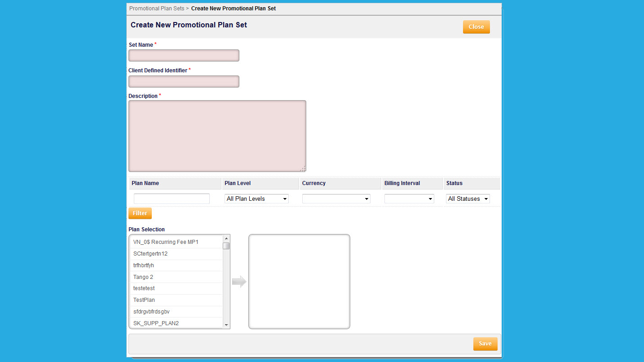
Task: Click inside the Description text area
Action: [217, 136]
